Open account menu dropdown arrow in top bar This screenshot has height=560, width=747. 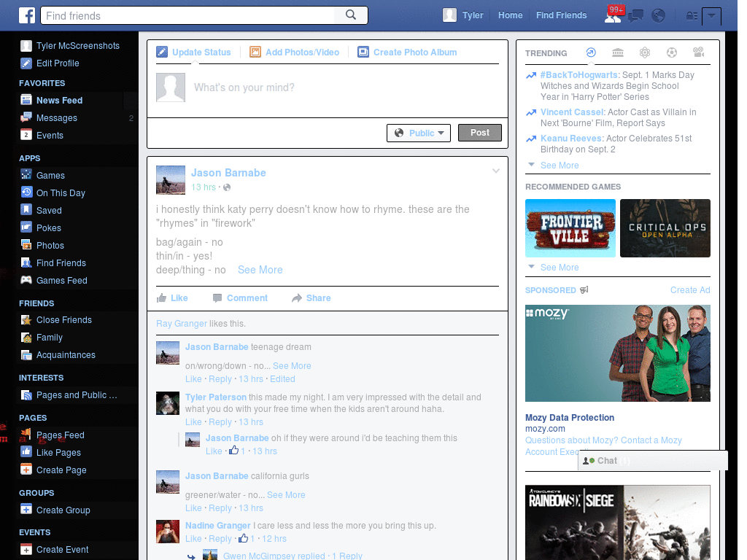[x=711, y=16]
